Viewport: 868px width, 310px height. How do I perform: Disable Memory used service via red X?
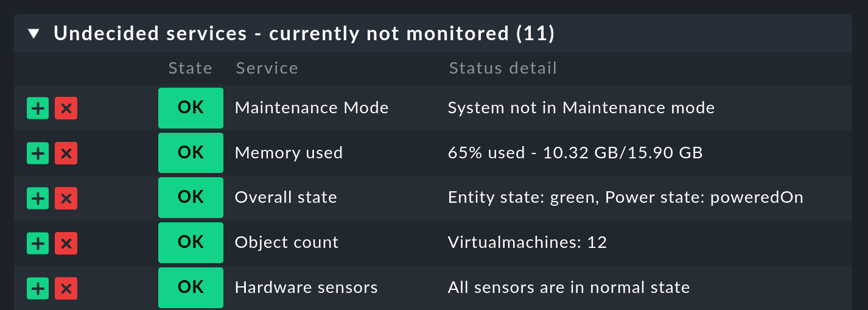[66, 153]
